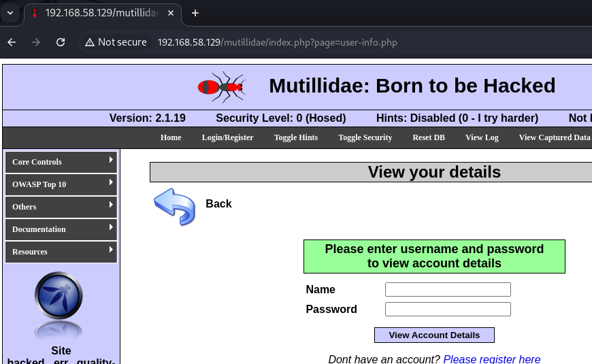The width and height of the screenshot is (592, 364).
Task: Go back using browser back arrow
Action: click(x=12, y=42)
